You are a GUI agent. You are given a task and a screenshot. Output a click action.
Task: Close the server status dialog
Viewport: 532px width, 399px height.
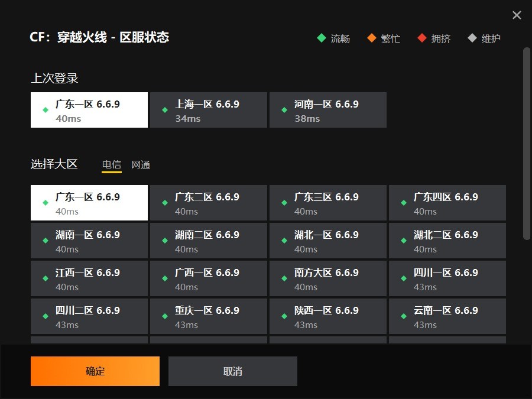pos(517,15)
